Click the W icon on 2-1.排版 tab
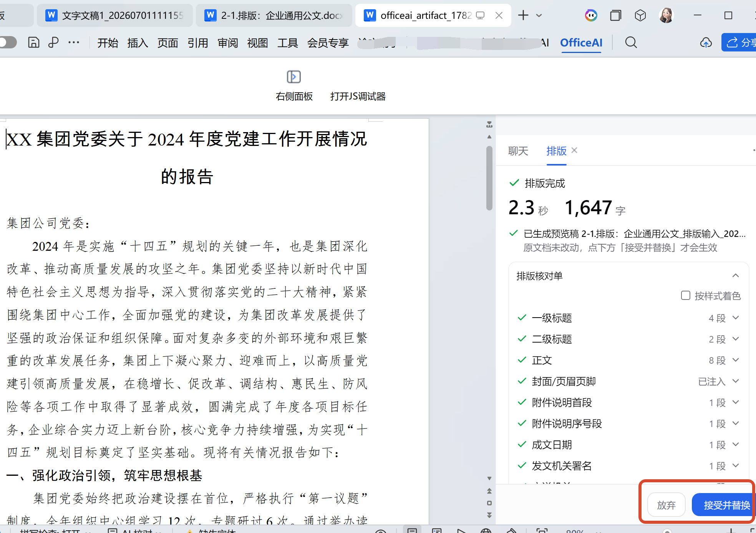The image size is (756, 533). pyautogui.click(x=210, y=15)
